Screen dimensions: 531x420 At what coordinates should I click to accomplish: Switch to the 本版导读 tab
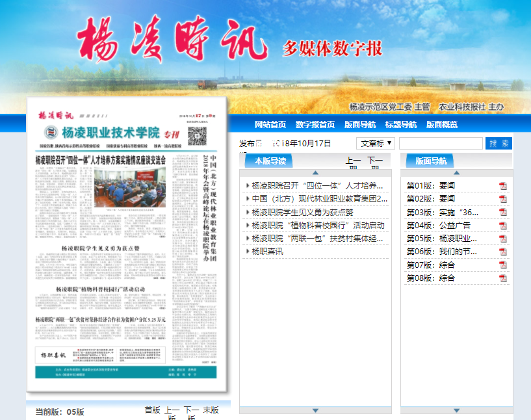coord(270,161)
